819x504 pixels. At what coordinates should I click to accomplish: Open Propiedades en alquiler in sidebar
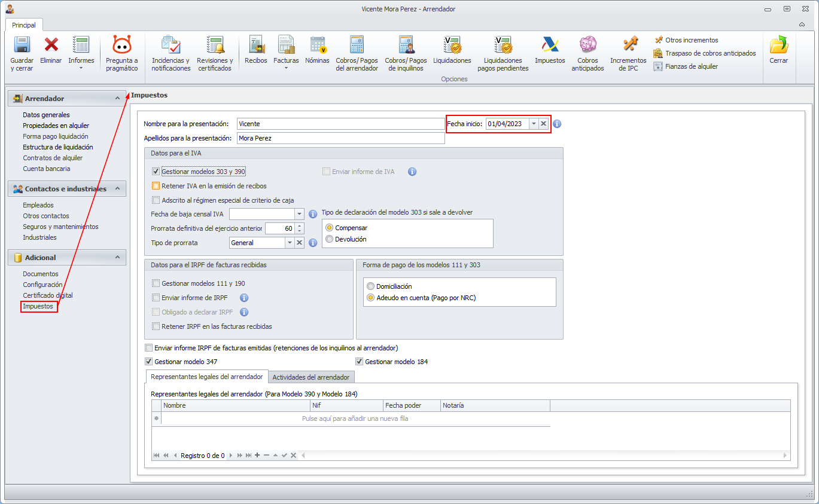[56, 126]
